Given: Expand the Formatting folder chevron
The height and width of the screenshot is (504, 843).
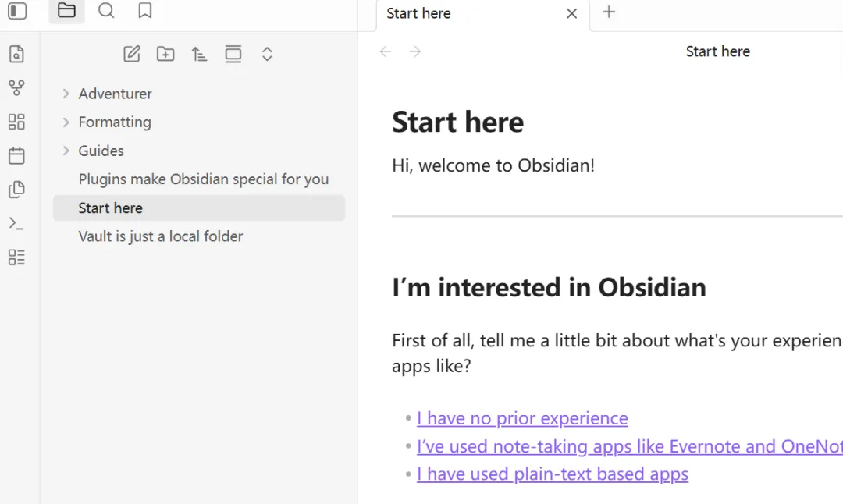Looking at the screenshot, I should point(66,122).
